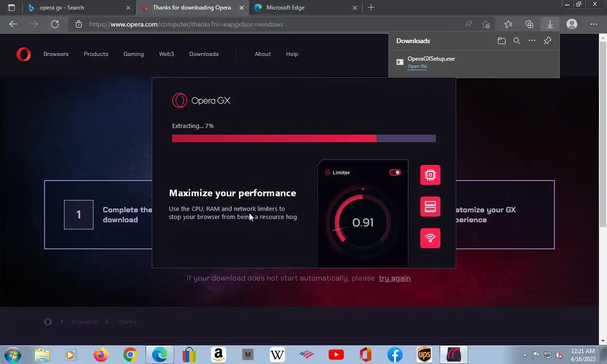Viewport: 607px width, 364px height.
Task: Click the muted volume tray icon
Action: (x=559, y=355)
